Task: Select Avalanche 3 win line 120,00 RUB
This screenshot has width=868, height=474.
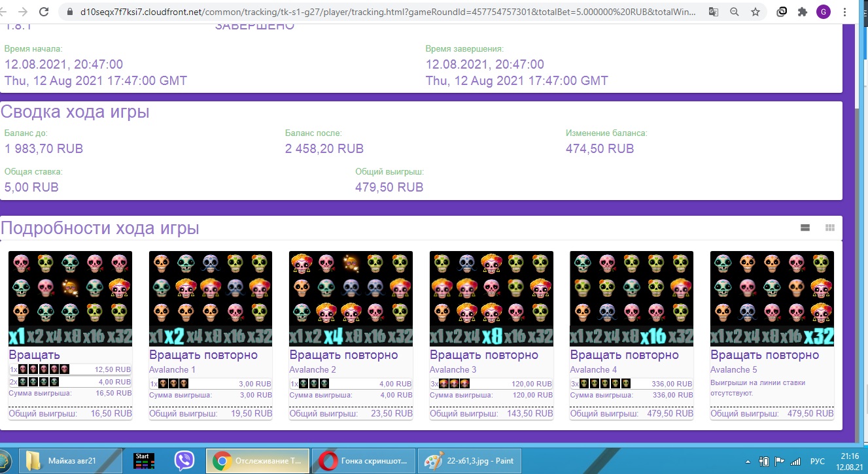Action: 491,384
